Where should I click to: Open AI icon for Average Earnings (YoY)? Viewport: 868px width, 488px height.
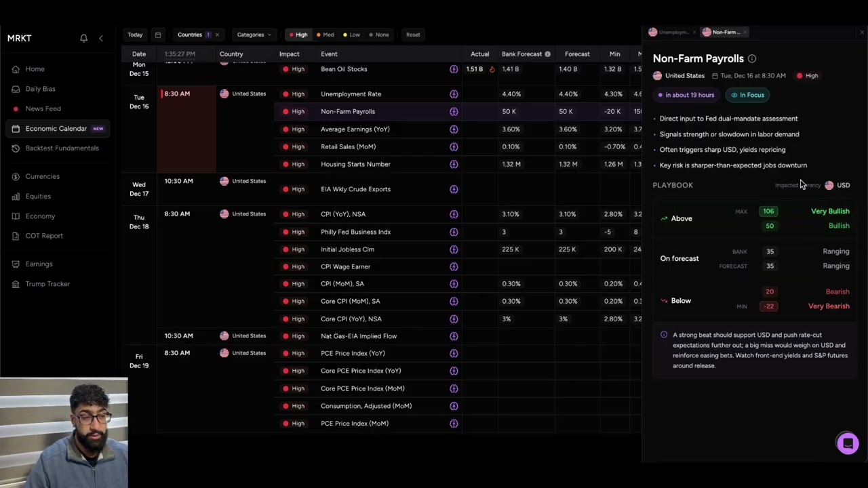454,129
